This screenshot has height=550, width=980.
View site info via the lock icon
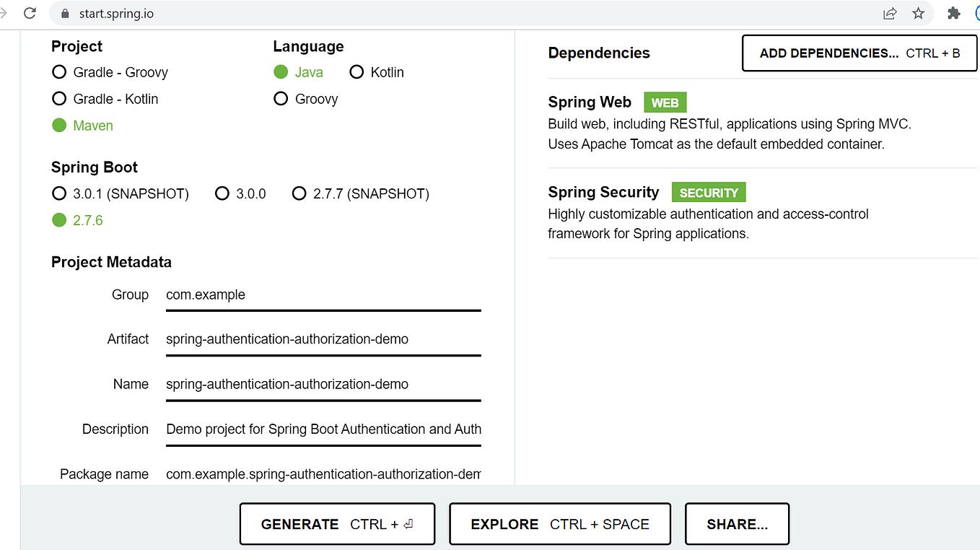click(65, 12)
